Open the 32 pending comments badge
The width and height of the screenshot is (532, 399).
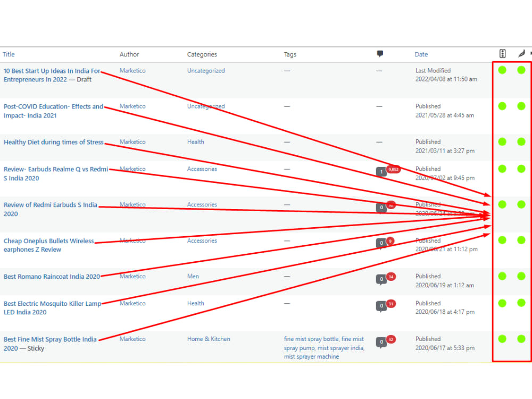391,339
